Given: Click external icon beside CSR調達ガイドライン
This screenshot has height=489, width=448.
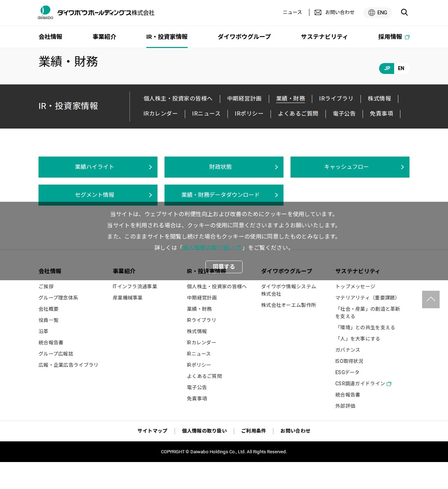Looking at the screenshot, I should (x=389, y=384).
